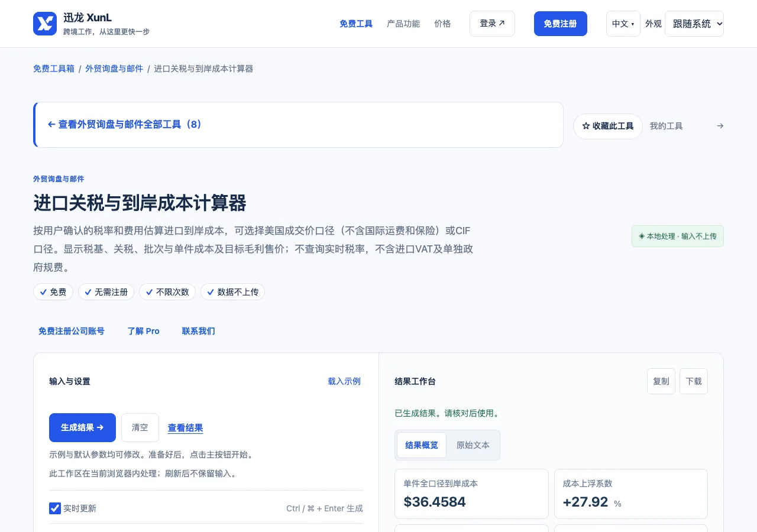The height and width of the screenshot is (532, 757).
Task: Open 价格 navigation item
Action: point(442,24)
